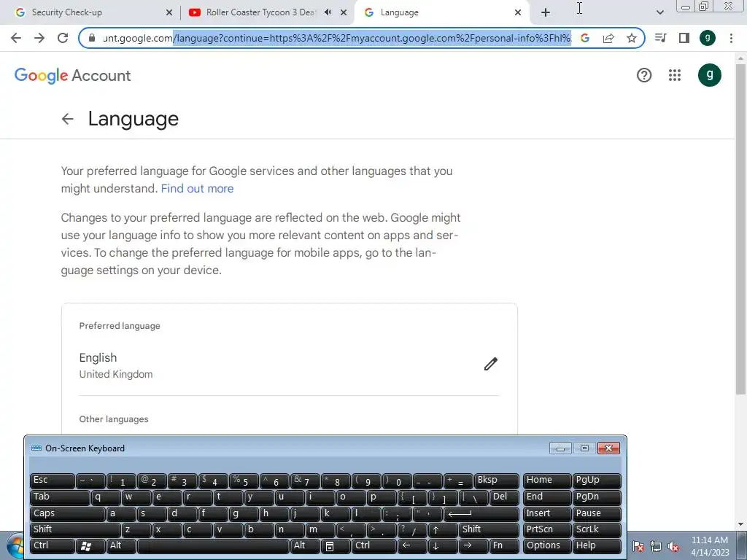Open Google Account help
This screenshot has height=560, width=747.
coord(644,75)
